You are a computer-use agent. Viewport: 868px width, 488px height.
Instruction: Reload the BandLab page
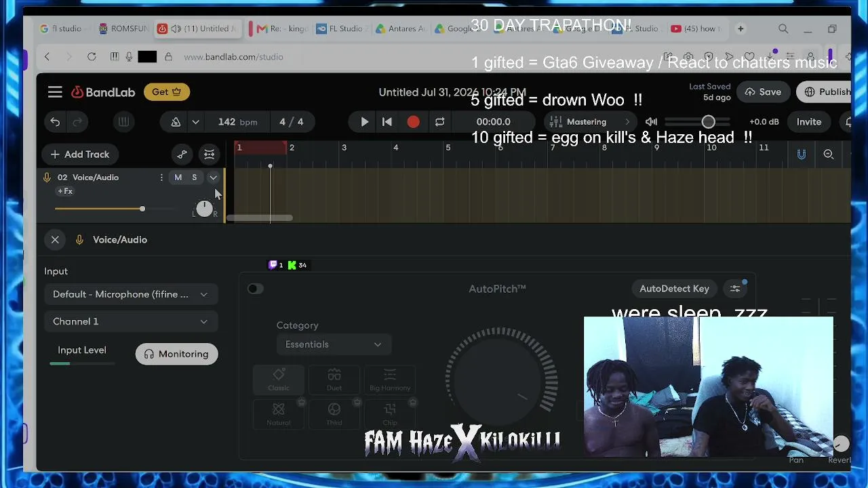92,57
